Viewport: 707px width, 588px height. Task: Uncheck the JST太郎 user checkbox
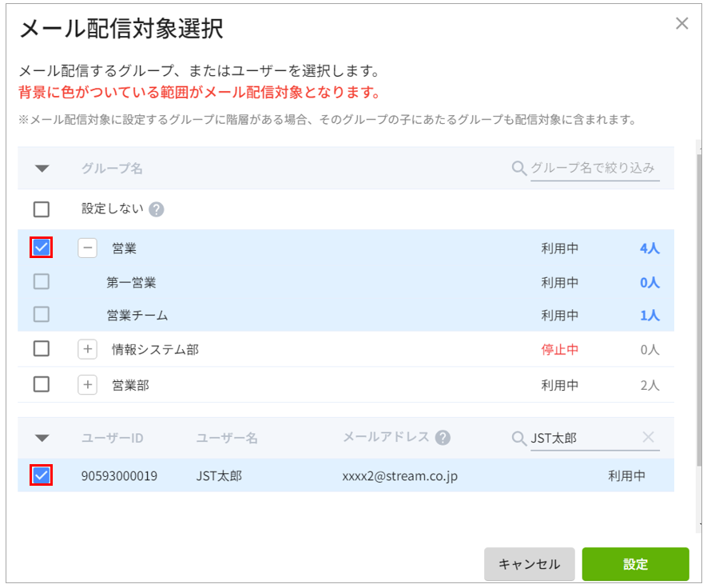pos(42,476)
